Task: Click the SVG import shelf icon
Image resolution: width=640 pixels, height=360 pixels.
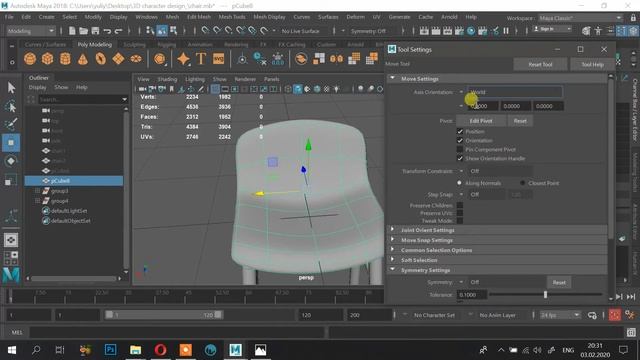Action: (x=219, y=59)
